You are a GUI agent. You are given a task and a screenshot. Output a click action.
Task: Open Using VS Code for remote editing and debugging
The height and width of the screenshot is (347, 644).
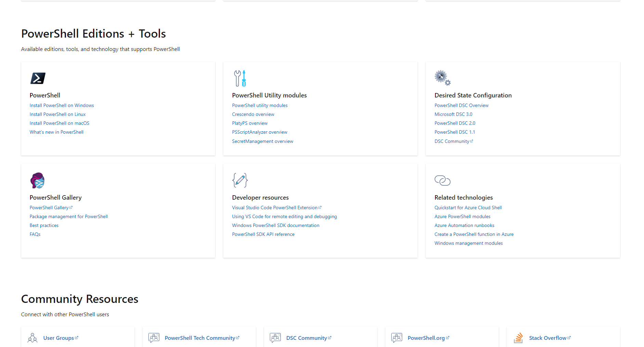pyautogui.click(x=285, y=216)
